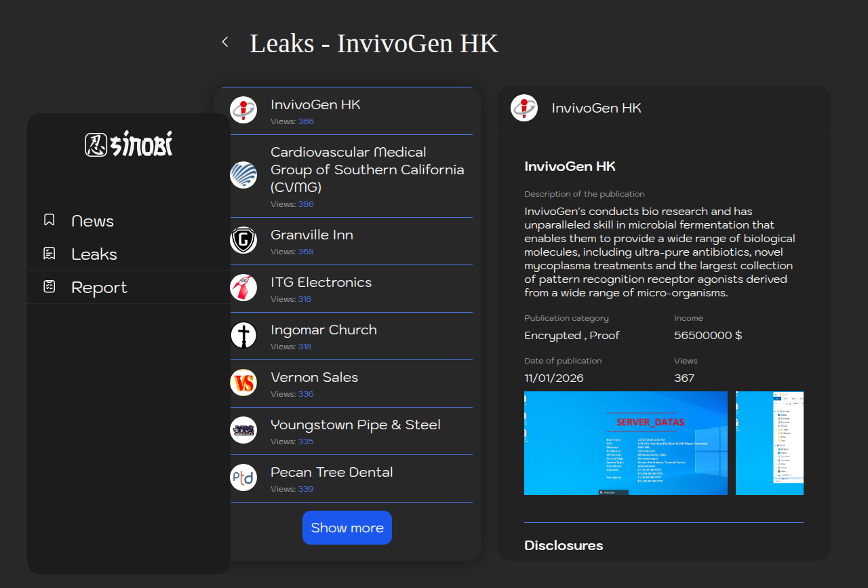The height and width of the screenshot is (588, 868).
Task: Select the Ingomar Church cross icon
Action: (243, 335)
